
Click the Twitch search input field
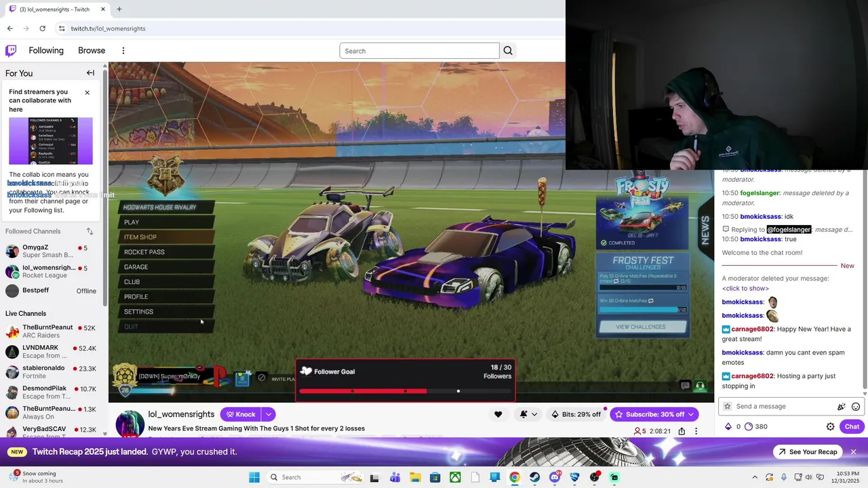tap(419, 51)
